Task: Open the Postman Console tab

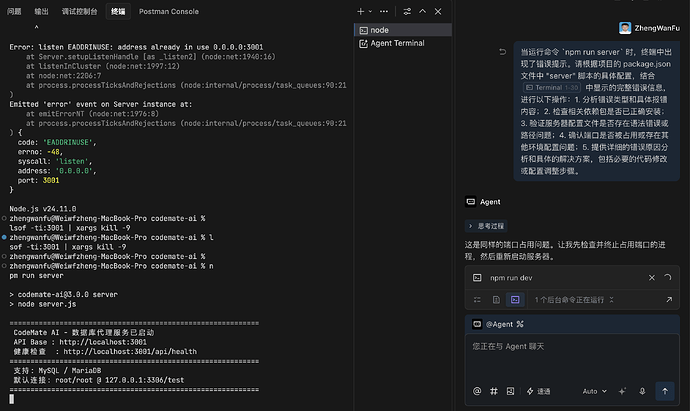Action: [169, 11]
